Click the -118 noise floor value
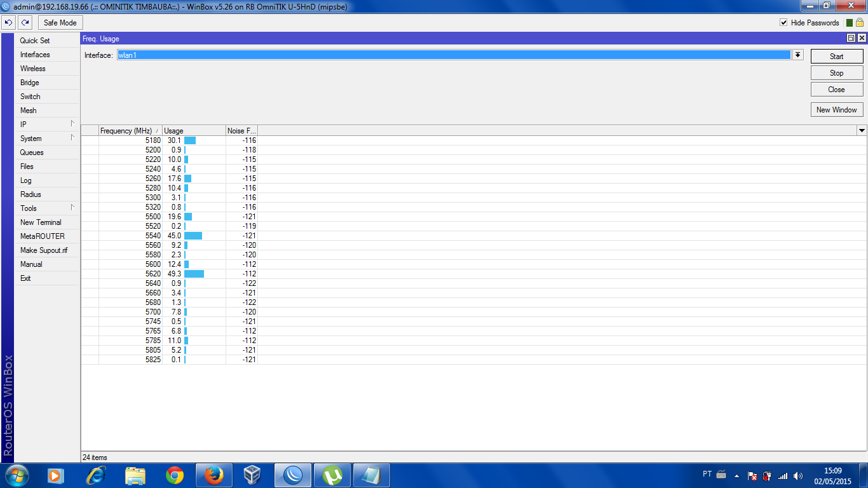Image resolution: width=868 pixels, height=488 pixels. click(249, 150)
